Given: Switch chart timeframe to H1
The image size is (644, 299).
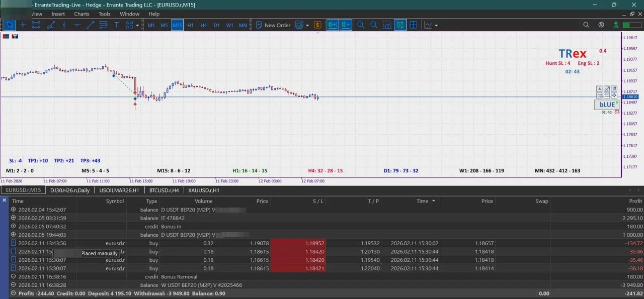Looking at the screenshot, I should (190, 25).
